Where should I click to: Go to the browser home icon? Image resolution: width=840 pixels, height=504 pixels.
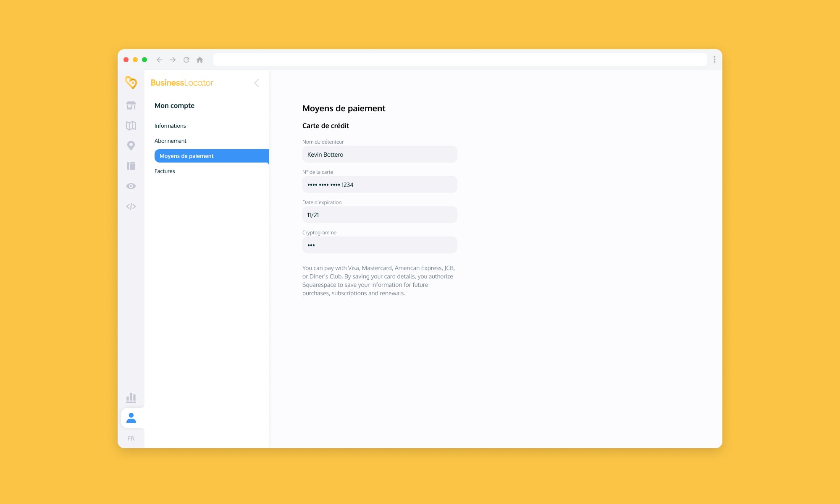[200, 60]
